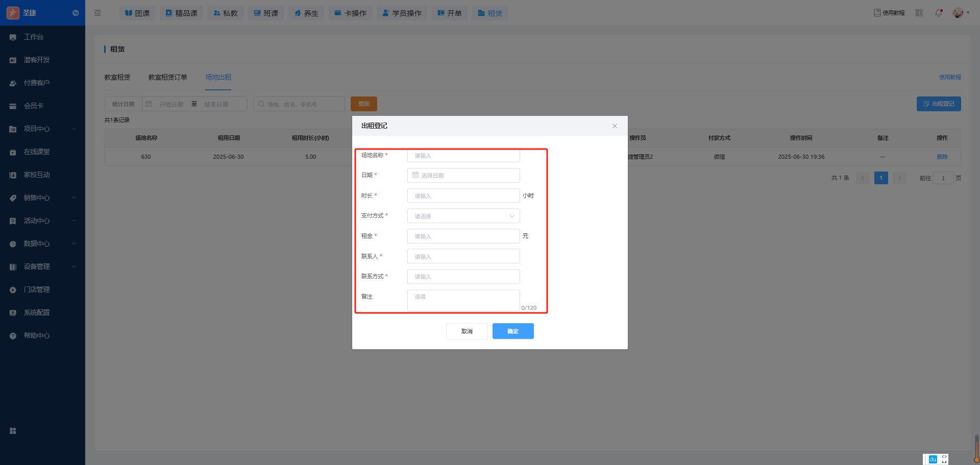Click the user avatar in top bar
Viewport: 980px width, 465px height.
point(958,13)
